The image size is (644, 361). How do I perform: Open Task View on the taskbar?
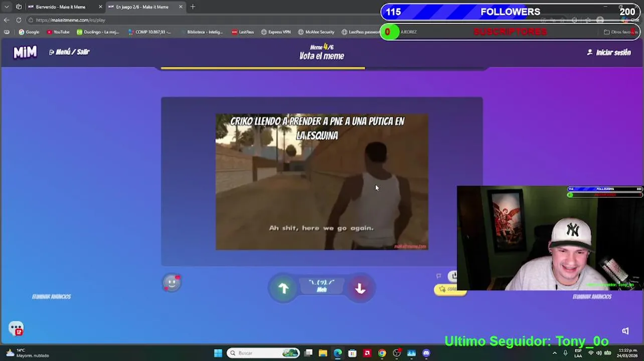click(x=308, y=353)
